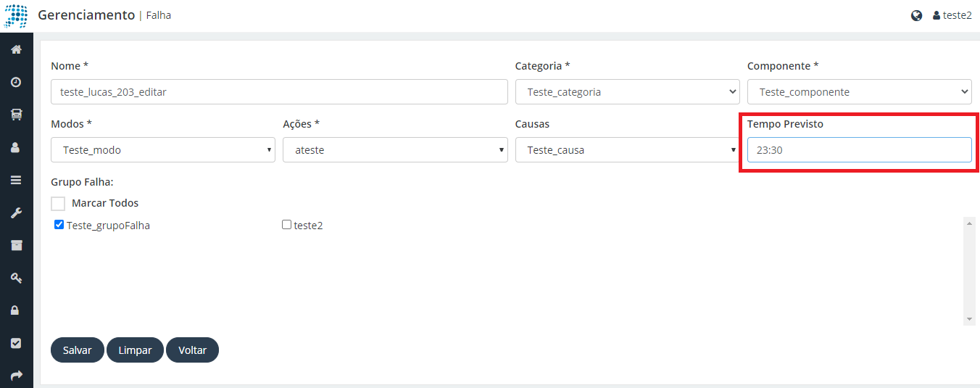The height and width of the screenshot is (388, 980).
Task: Open the bus vehicle sidebar icon
Action: [16, 115]
